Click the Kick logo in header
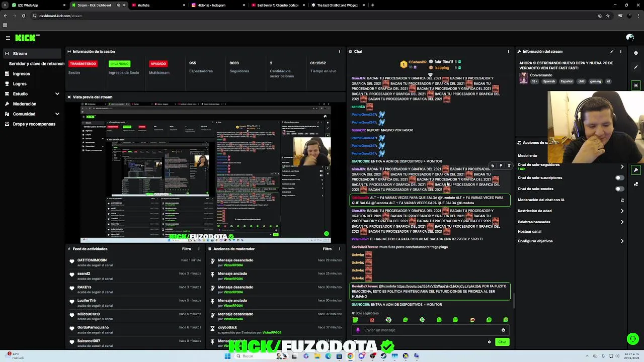Image resolution: width=644 pixels, height=362 pixels. click(x=27, y=38)
